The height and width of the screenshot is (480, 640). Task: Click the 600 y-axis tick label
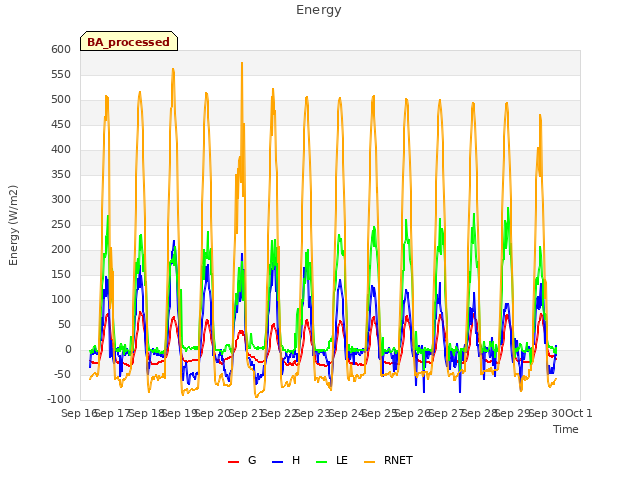tap(61, 49)
